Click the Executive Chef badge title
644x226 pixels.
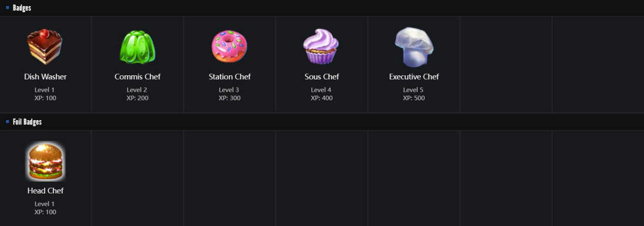click(414, 77)
